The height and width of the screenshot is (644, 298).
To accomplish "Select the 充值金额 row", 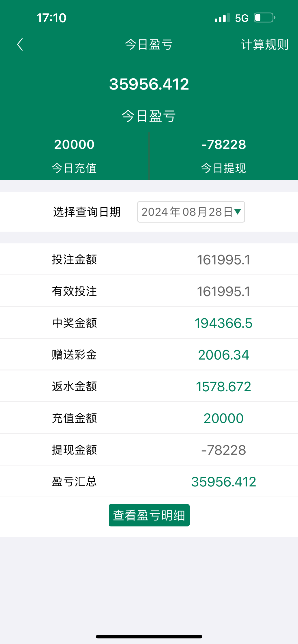I will coord(149,418).
